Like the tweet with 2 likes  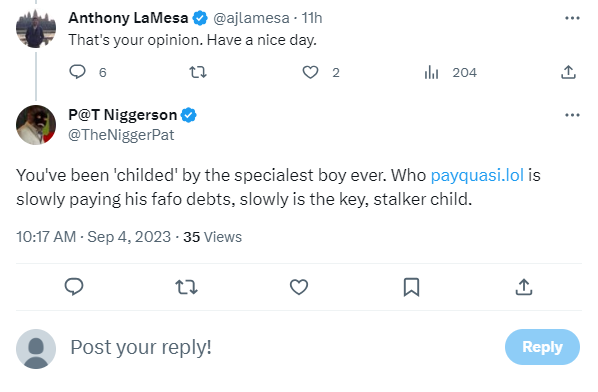pyautogui.click(x=310, y=72)
